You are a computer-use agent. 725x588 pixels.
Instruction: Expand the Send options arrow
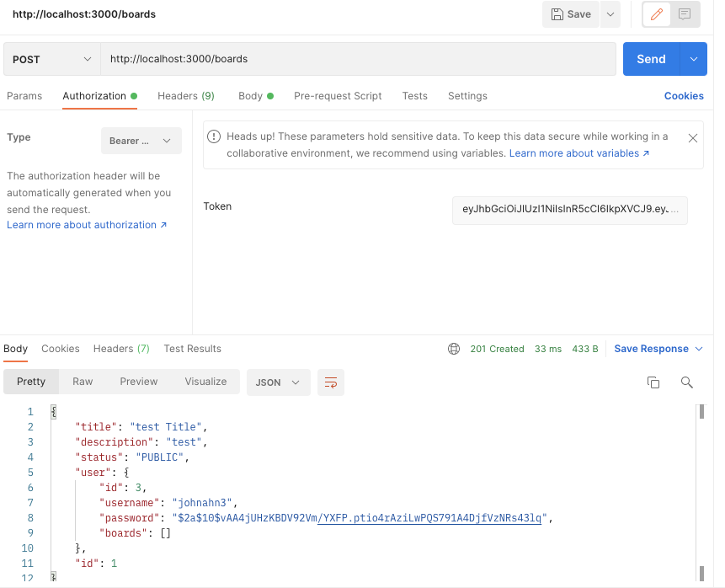694,59
